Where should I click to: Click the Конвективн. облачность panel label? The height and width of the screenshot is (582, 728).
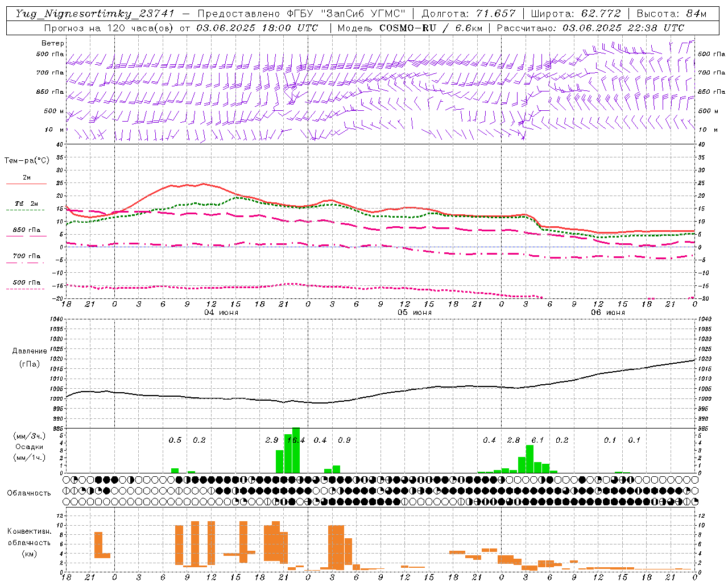click(x=29, y=537)
